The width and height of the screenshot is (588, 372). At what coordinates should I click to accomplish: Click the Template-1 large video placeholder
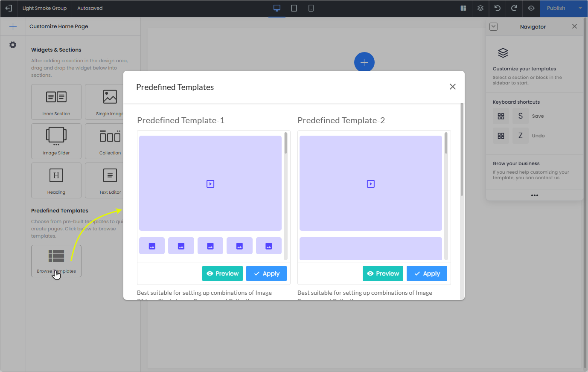click(210, 183)
